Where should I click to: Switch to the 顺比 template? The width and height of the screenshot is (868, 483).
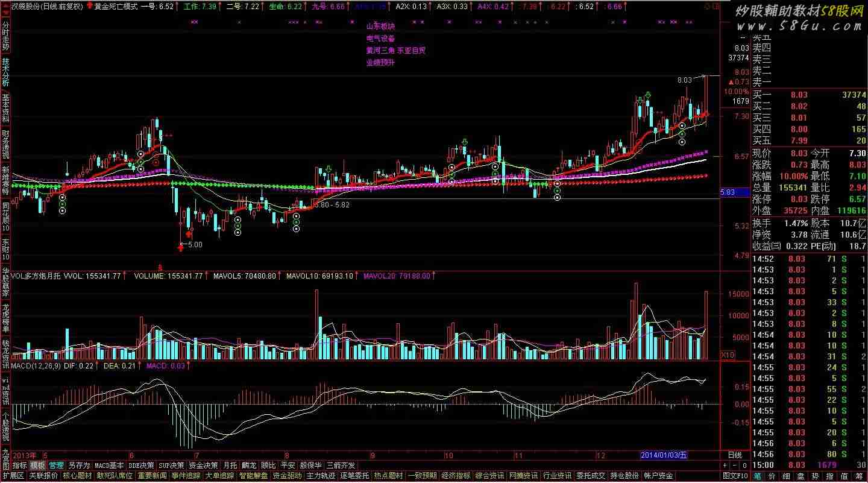[268, 466]
